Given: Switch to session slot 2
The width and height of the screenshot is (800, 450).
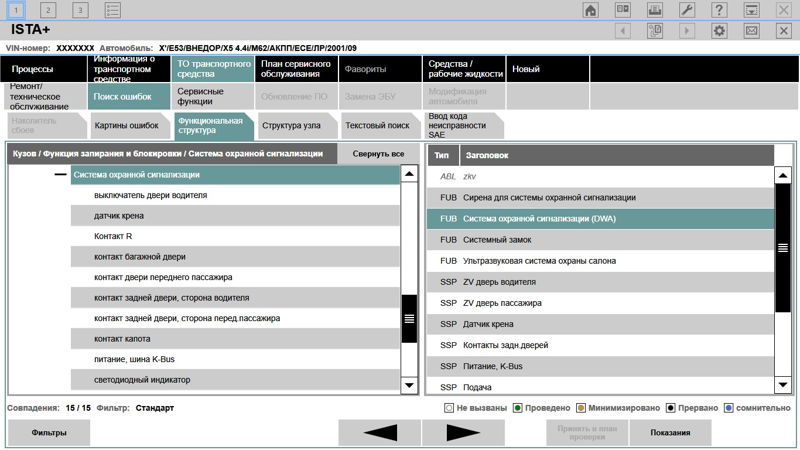Looking at the screenshot, I should [48, 10].
